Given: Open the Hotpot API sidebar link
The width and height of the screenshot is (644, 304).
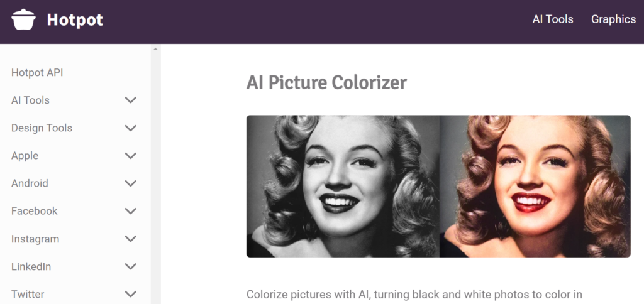Looking at the screenshot, I should (x=37, y=73).
